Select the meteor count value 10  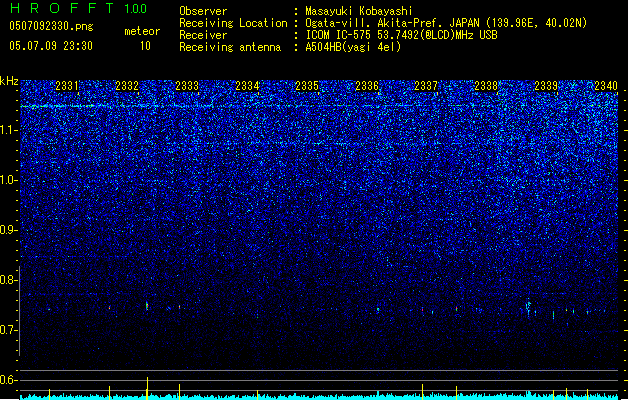tap(145, 46)
